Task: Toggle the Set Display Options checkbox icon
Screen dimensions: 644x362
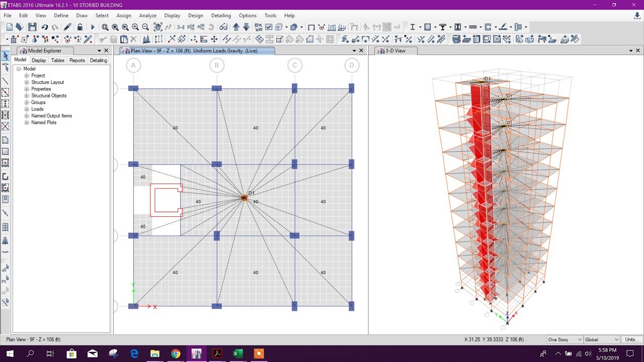Action: pyautogui.click(x=269, y=27)
